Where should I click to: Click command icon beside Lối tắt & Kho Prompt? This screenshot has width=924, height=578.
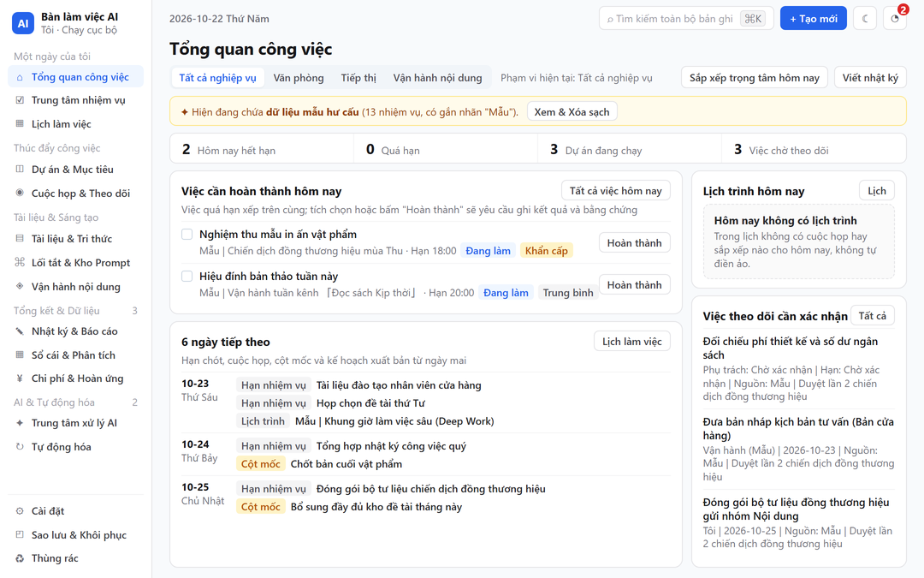point(20,263)
